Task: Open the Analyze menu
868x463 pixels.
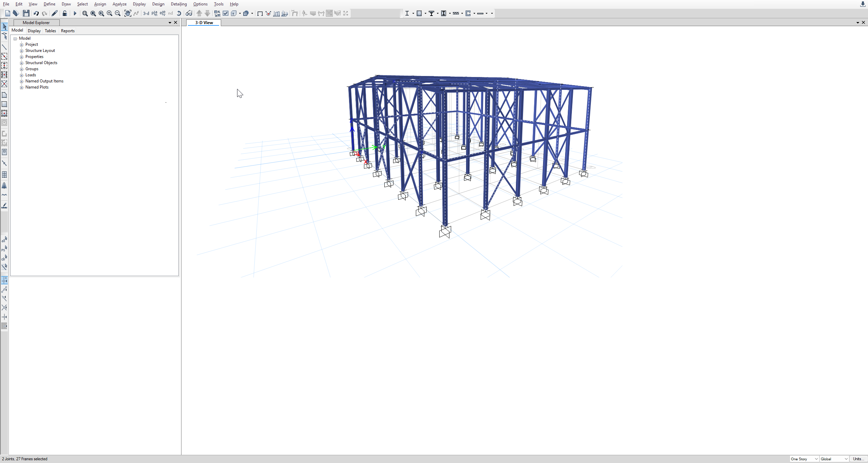Action: pos(119,4)
